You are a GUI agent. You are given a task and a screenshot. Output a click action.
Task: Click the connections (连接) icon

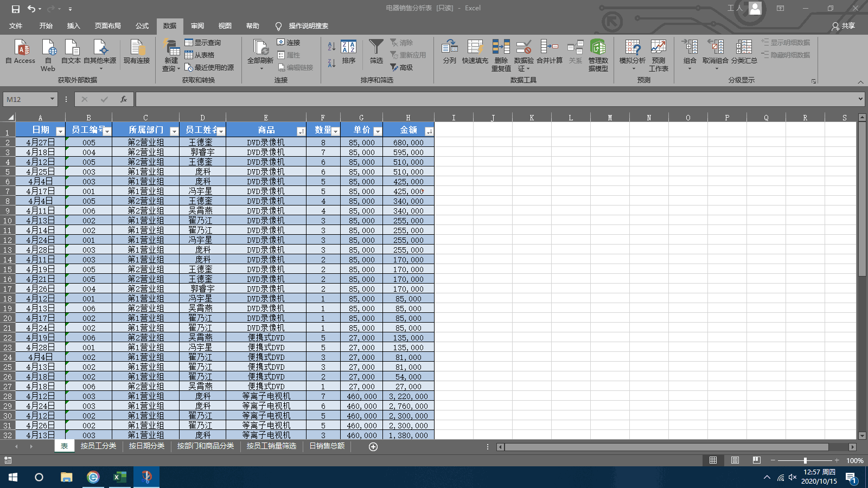(280, 42)
